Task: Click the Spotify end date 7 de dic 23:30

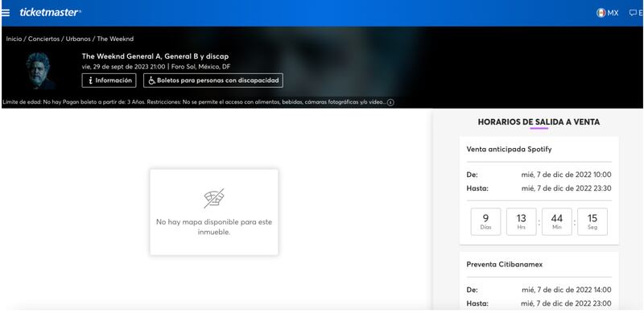Action: (x=567, y=188)
